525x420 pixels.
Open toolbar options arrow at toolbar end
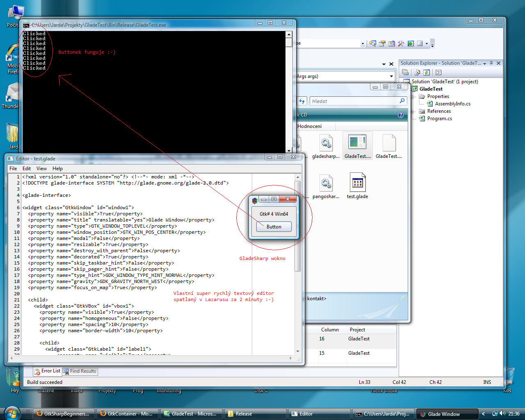pyautogui.click(x=432, y=43)
